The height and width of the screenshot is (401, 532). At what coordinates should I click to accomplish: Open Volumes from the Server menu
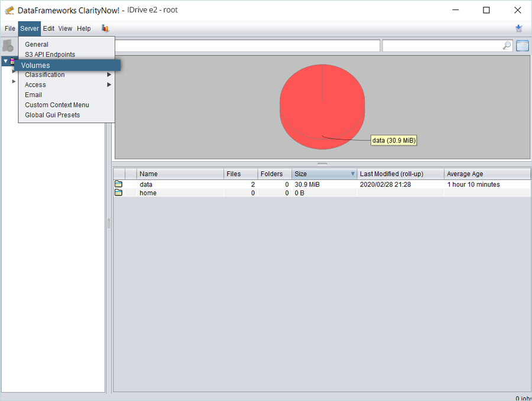67,65
